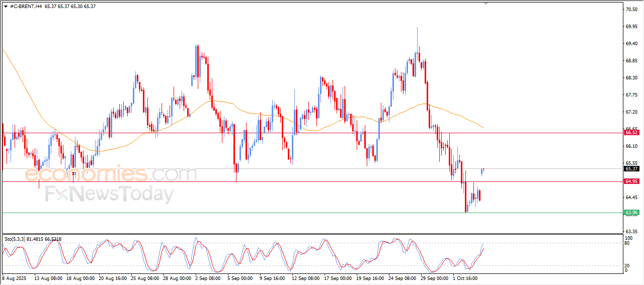
Task: Click the lowest red candle touching 63.96
Action: pyautogui.click(x=466, y=201)
